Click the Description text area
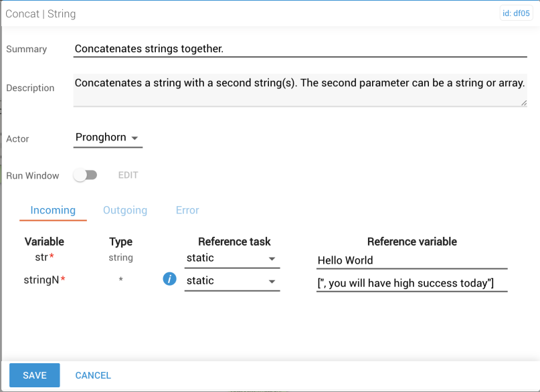Image resolution: width=540 pixels, height=392 pixels. click(300, 90)
